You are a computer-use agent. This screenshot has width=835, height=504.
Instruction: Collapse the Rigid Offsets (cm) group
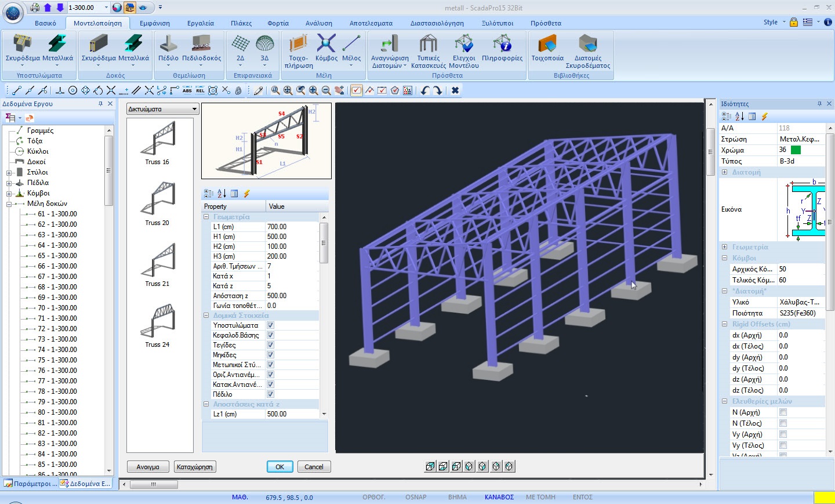[725, 324]
